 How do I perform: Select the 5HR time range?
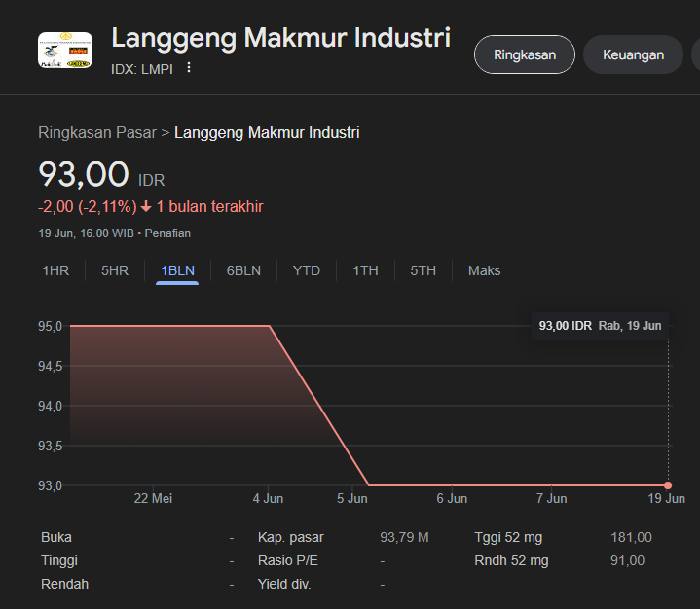tap(115, 270)
